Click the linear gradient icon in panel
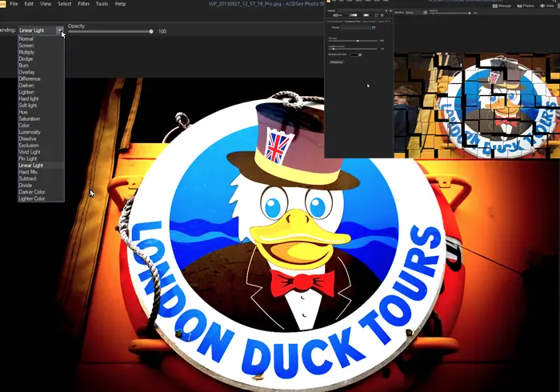 (x=352, y=15)
